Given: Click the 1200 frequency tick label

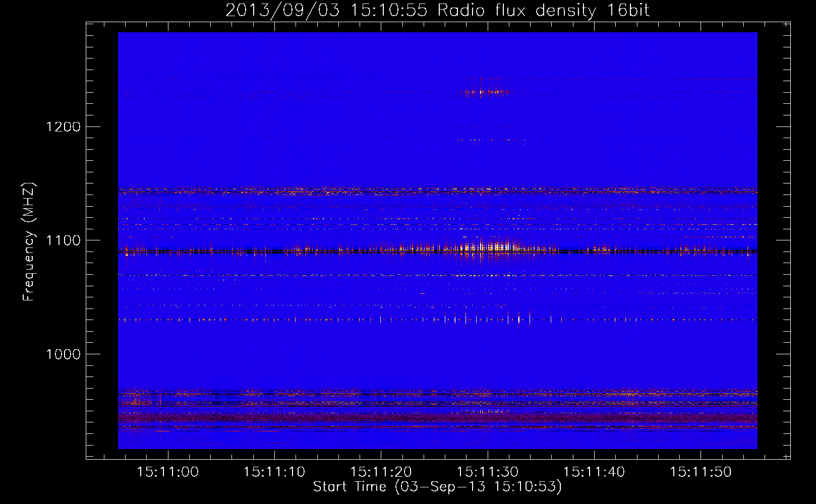Looking at the screenshot, I should click(x=64, y=127).
